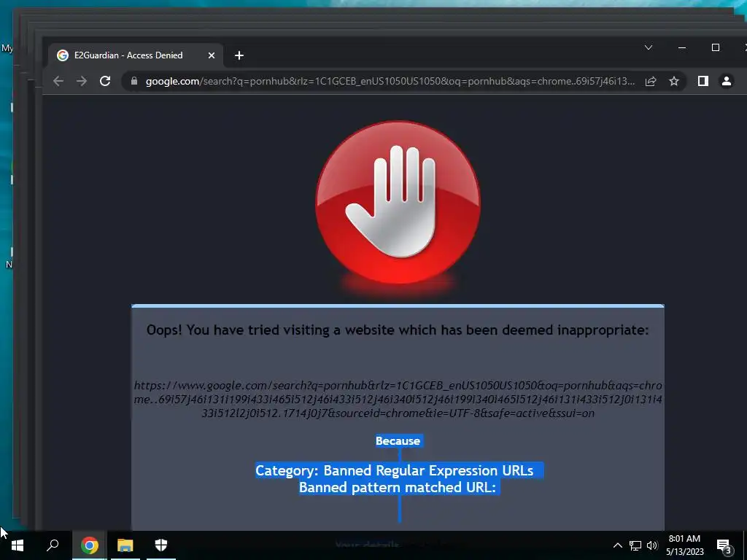
Task: Go back using the browser back arrow
Action: (x=58, y=81)
